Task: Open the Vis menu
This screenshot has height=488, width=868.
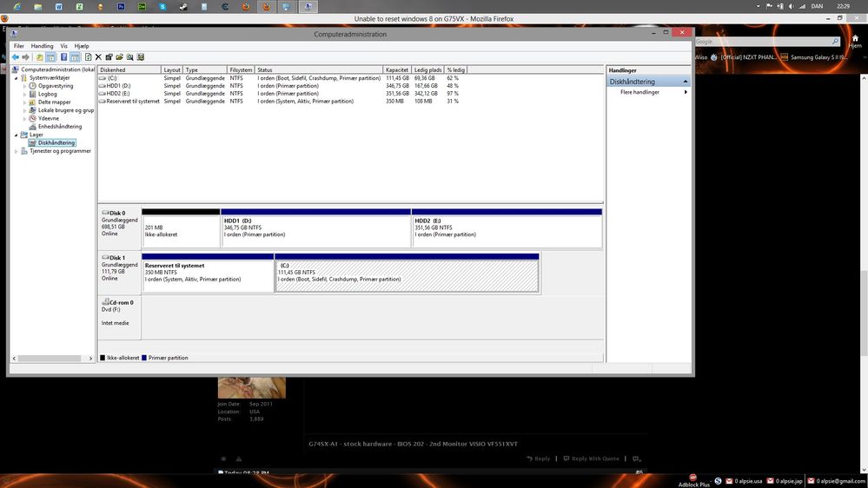Action: tap(63, 46)
